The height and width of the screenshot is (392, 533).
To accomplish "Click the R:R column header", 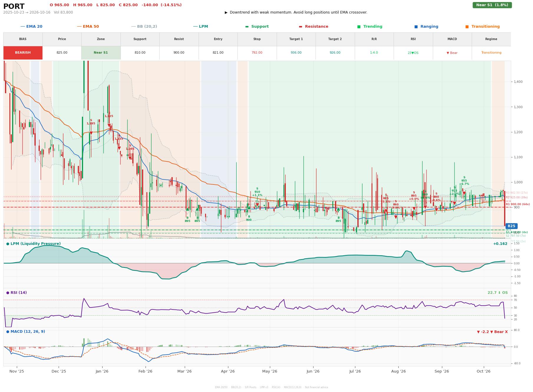I will click(x=374, y=39).
